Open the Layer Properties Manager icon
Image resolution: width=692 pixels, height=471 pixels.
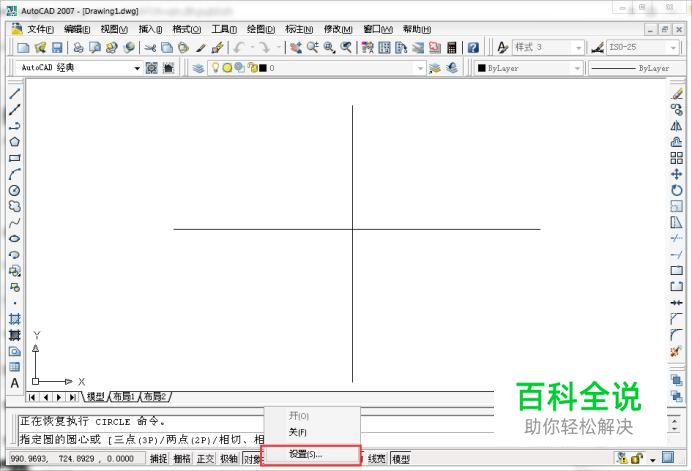[198, 68]
